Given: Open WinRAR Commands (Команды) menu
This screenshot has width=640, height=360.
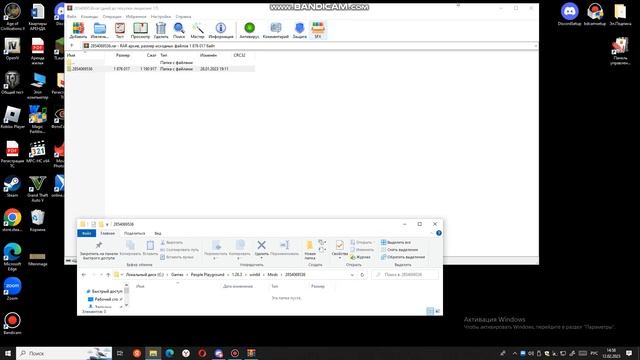Looking at the screenshot, I should coord(89,16).
